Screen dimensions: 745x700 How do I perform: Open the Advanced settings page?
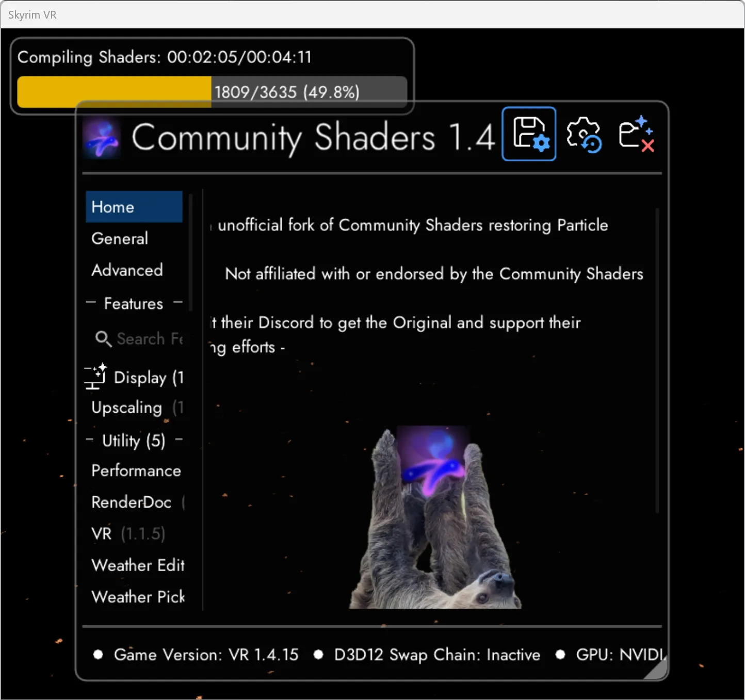[x=127, y=270]
